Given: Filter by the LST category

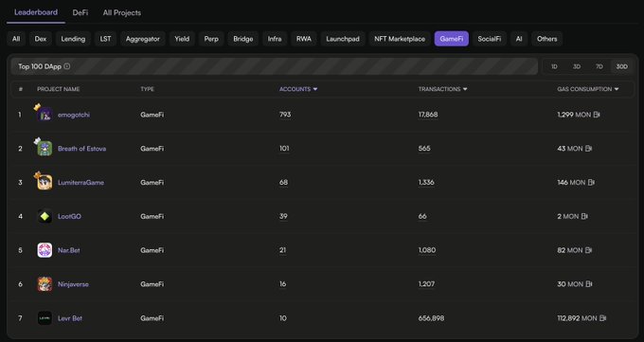Looking at the screenshot, I should [105, 39].
